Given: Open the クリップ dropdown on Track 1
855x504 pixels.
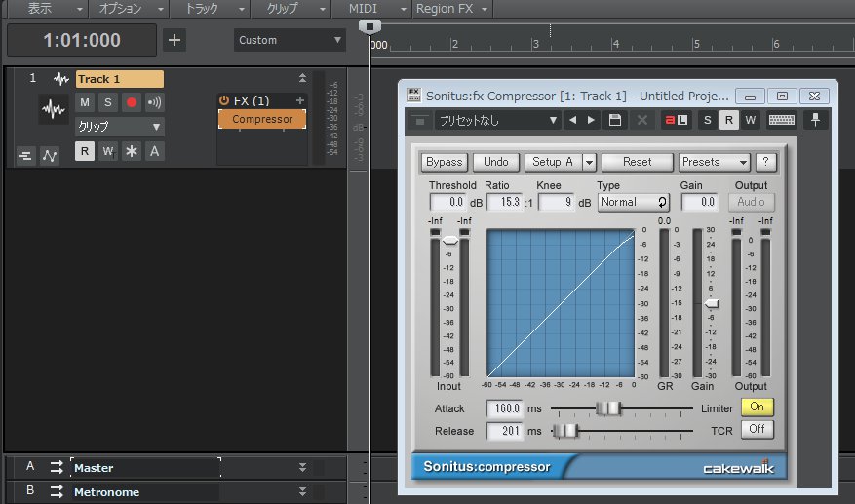Looking at the screenshot, I should [x=119, y=127].
